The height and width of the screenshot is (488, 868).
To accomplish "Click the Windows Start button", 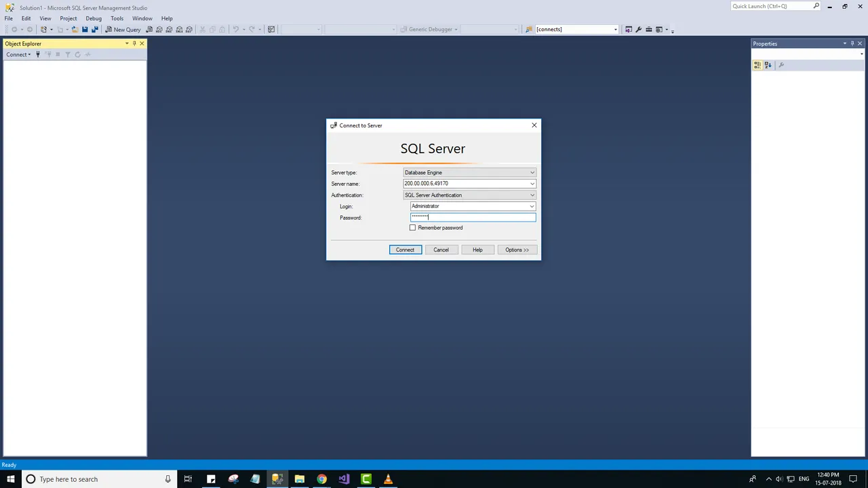I will 10,479.
